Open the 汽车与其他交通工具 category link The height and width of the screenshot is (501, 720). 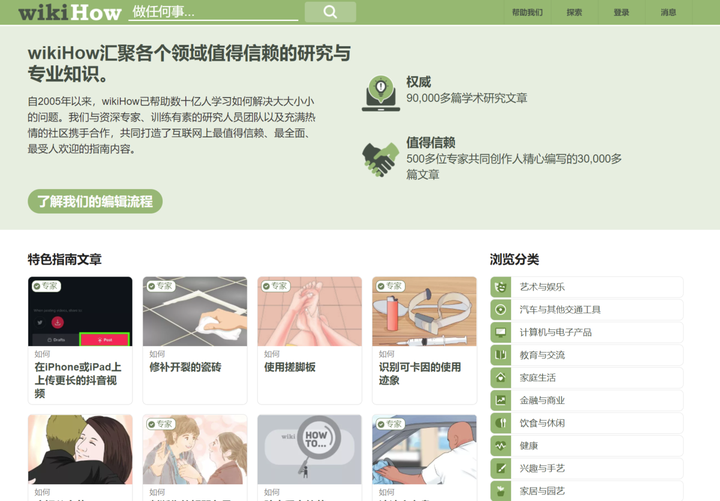click(587, 310)
